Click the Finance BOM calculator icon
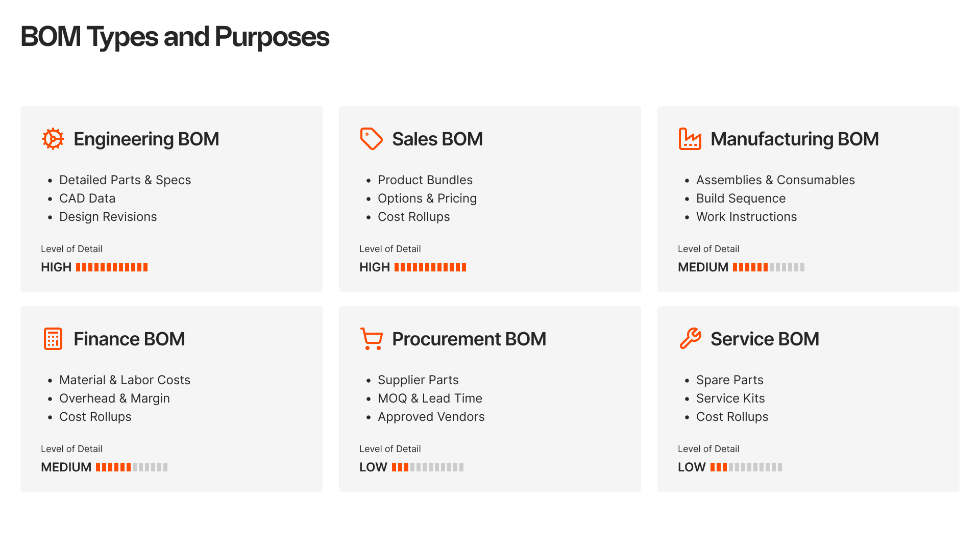The height and width of the screenshot is (551, 980). pos(53,339)
